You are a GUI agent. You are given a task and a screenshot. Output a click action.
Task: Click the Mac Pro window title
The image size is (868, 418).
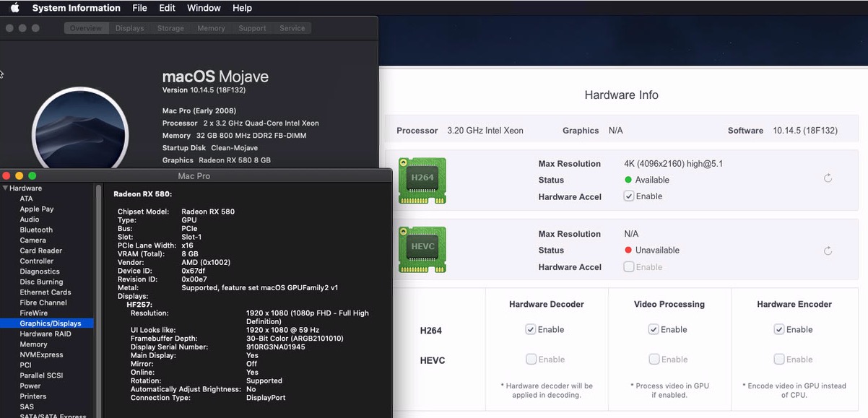[x=194, y=176]
